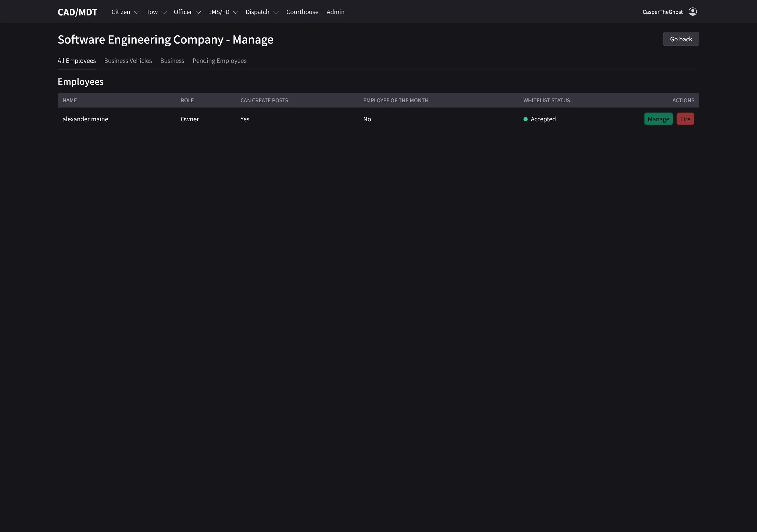Image resolution: width=757 pixels, height=532 pixels.
Task: Click the green Accepted status dot
Action: pyautogui.click(x=525, y=119)
